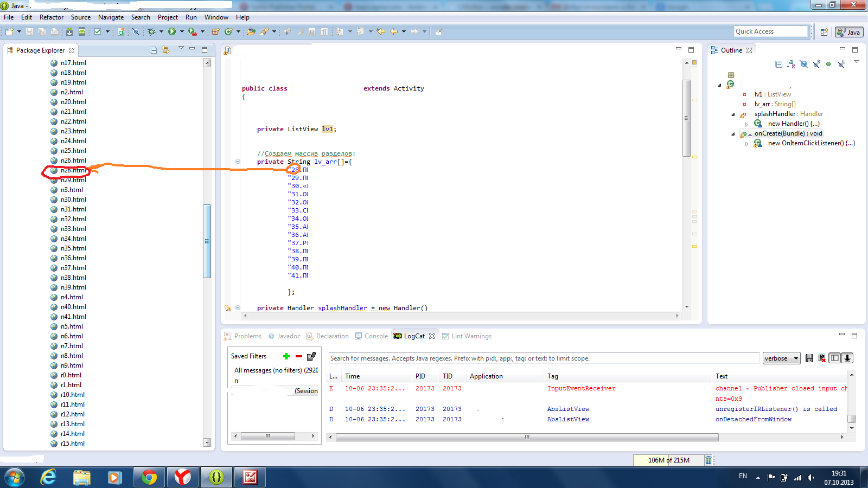Export LogCat log with save icon
The image size is (868, 488).
pos(809,358)
